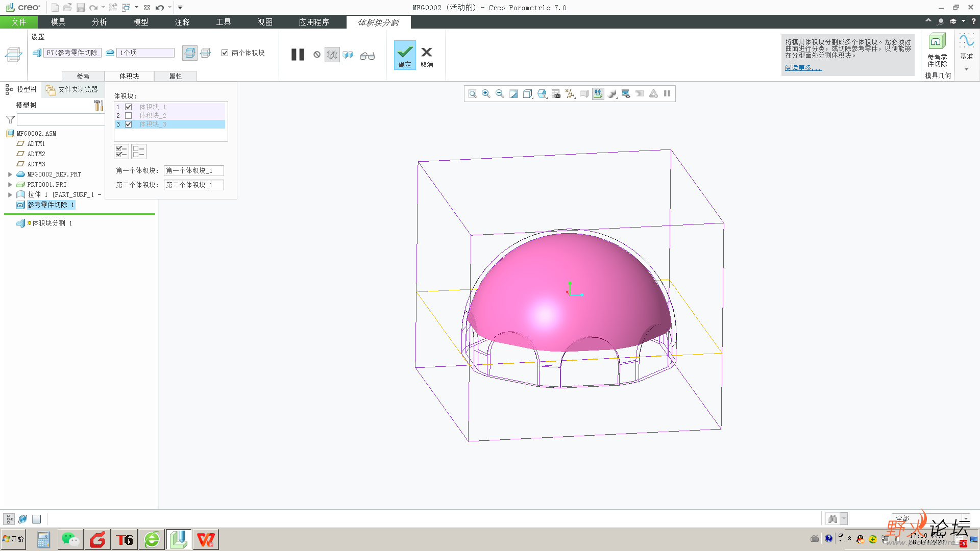The image size is (980, 551).
Task: Switch to the 模具 ribbon tab
Action: point(58,22)
